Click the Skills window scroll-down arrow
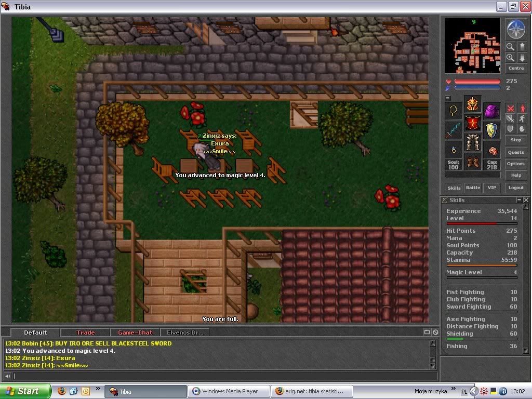The image size is (532, 399). (x=526, y=351)
